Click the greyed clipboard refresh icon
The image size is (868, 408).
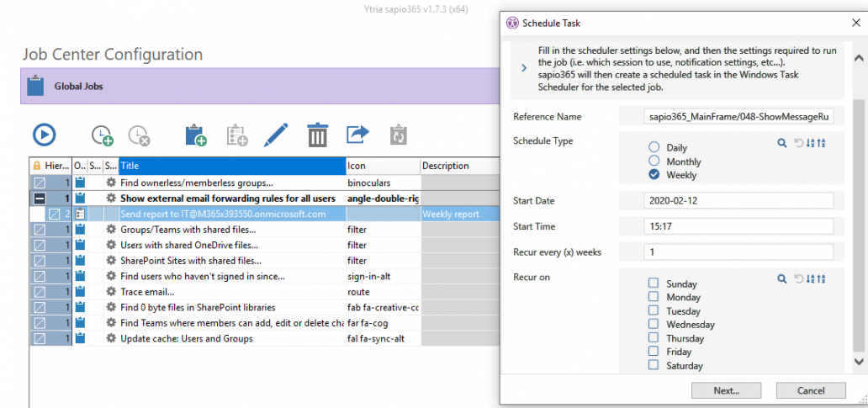[399, 135]
